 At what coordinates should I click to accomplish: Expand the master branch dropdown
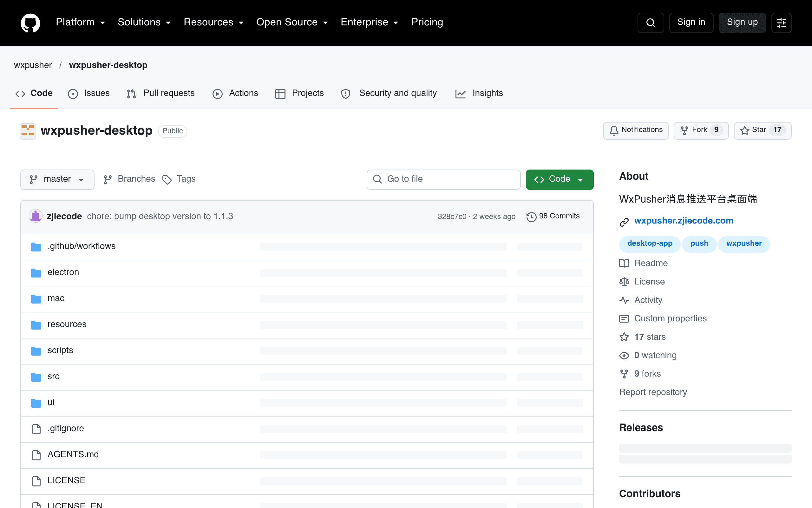point(57,179)
